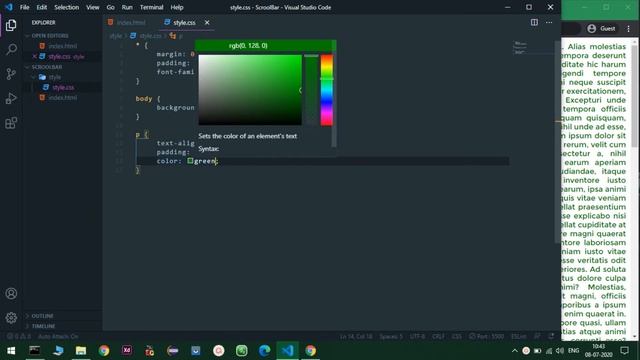Click the Port: 5500 Live Server button
The width and height of the screenshot is (640, 360).
487,336
